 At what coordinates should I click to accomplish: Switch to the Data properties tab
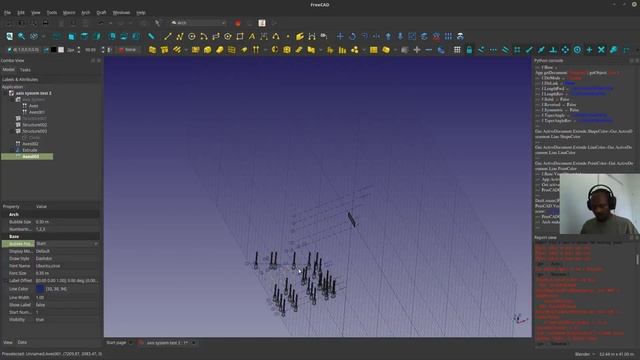point(22,342)
